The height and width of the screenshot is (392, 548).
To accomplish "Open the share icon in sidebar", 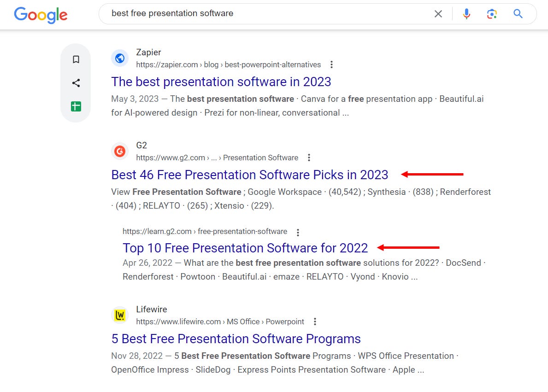I will [x=76, y=83].
